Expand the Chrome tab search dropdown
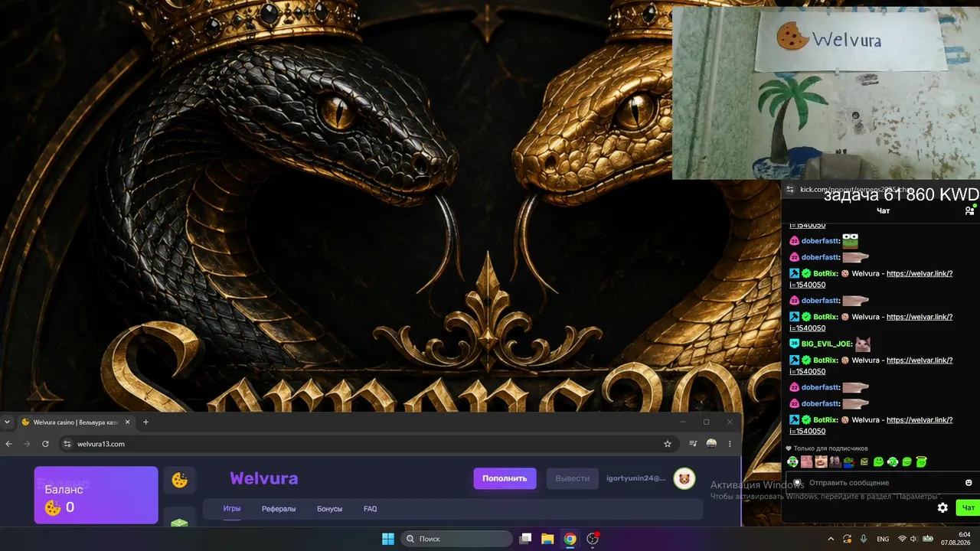The height and width of the screenshot is (551, 980). point(7,422)
